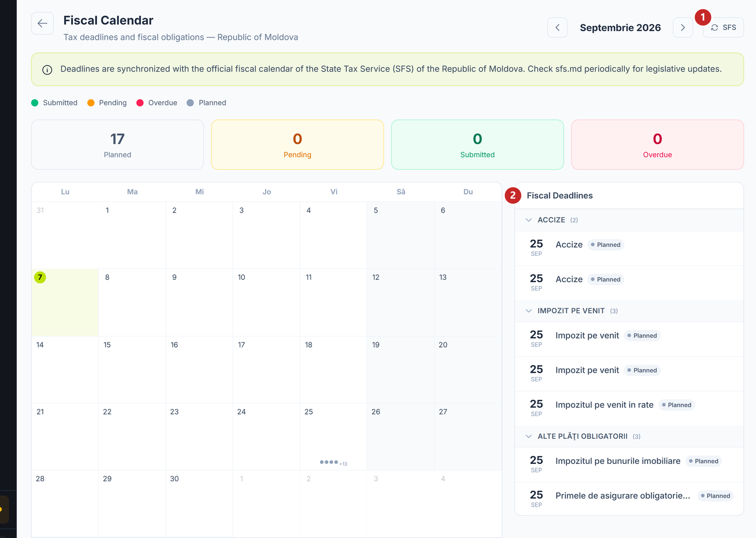
Task: Go to next month chevron
Action: point(683,28)
